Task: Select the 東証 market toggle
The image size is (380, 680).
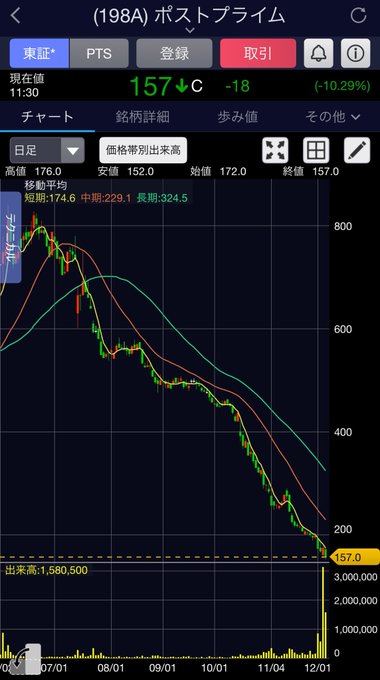Action: tap(39, 53)
